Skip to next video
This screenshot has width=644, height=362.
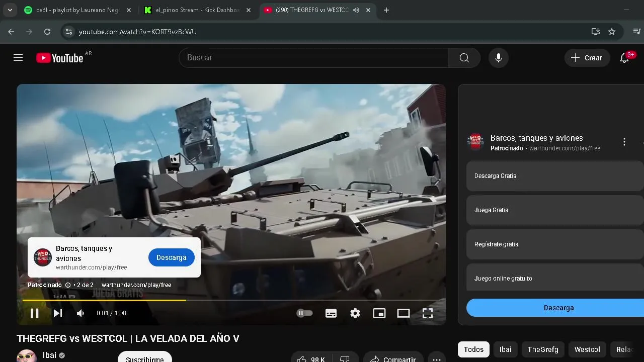coord(58,313)
